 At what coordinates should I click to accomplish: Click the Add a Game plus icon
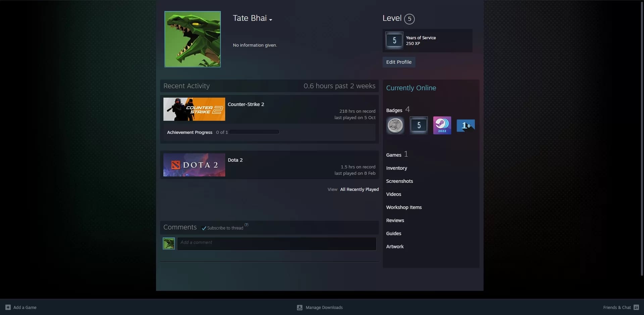(x=8, y=307)
